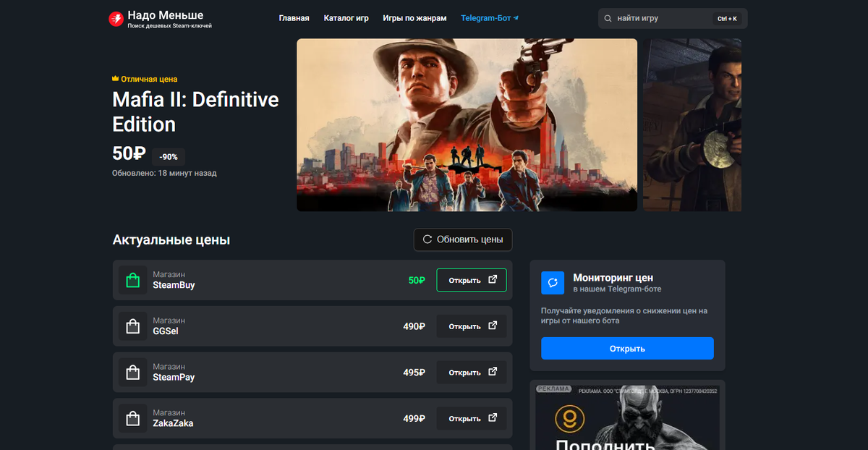Image resolution: width=868 pixels, height=450 pixels.
Task: Click the Обновлено: 18 минут назад text
Action: pos(164,173)
